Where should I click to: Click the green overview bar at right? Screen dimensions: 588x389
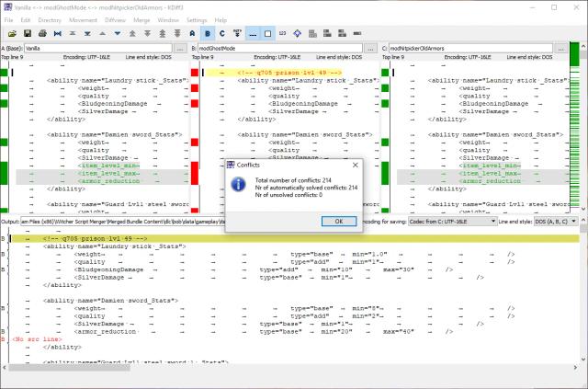point(574,126)
